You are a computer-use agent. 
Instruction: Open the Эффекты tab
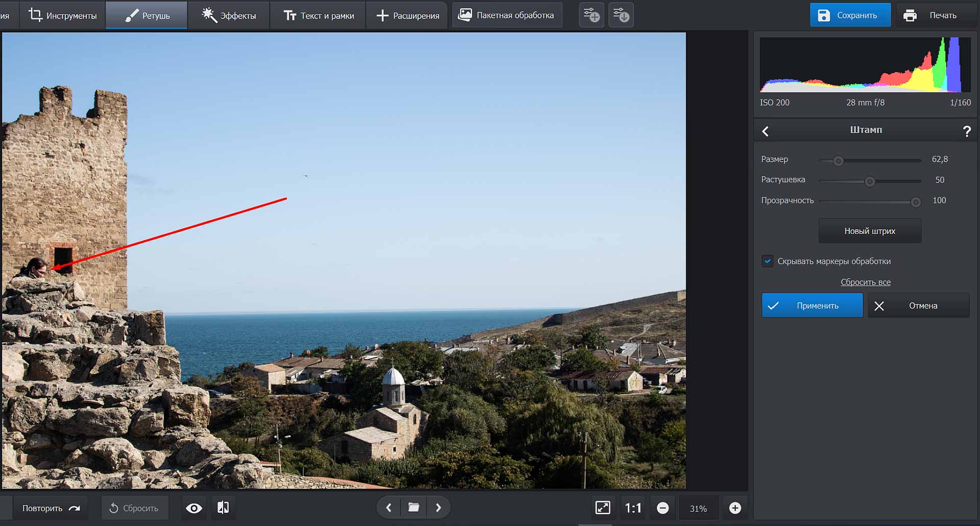(228, 15)
